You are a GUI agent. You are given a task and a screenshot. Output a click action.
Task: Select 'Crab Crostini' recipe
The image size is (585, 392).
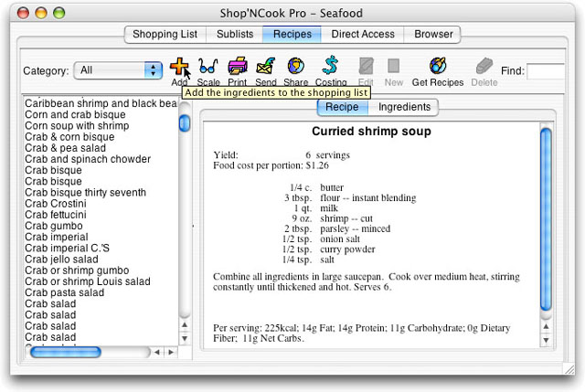[56, 204]
